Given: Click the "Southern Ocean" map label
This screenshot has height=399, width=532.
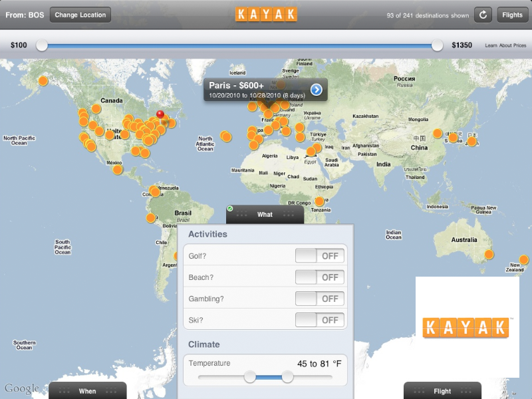Looking at the screenshot, I should [24, 345].
